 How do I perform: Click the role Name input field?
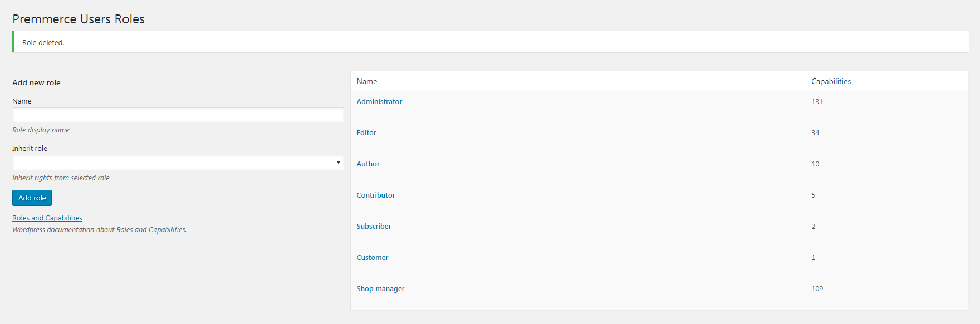click(178, 115)
